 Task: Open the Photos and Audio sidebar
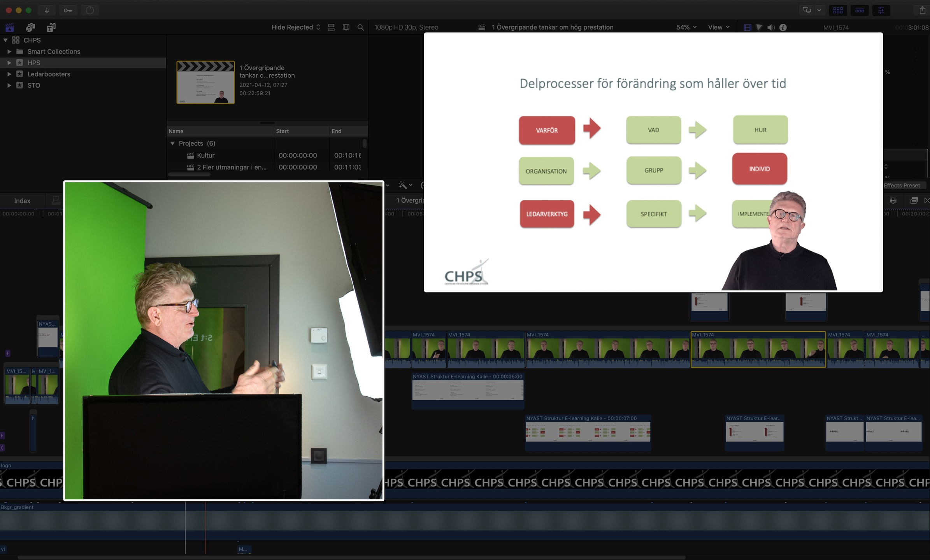pyautogui.click(x=30, y=27)
